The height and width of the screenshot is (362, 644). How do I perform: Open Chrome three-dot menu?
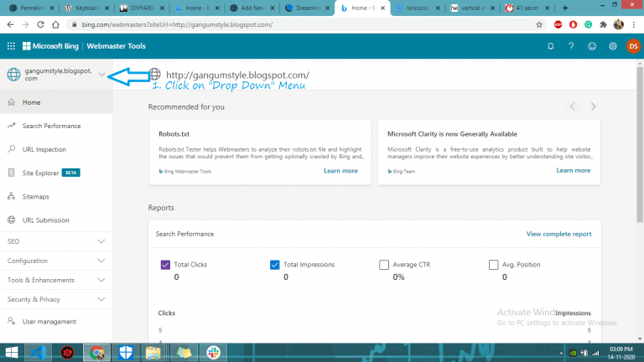[634, 24]
